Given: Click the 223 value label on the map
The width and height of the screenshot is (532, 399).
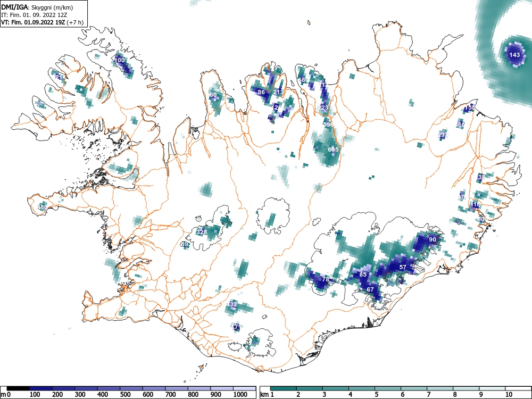Looking at the screenshot, I should (x=323, y=107).
